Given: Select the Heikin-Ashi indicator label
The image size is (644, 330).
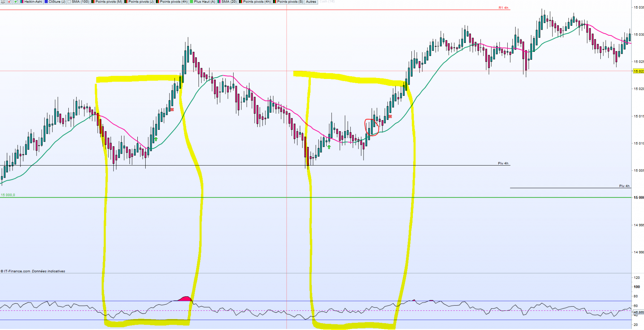Looking at the screenshot, I should pyautogui.click(x=33, y=1).
